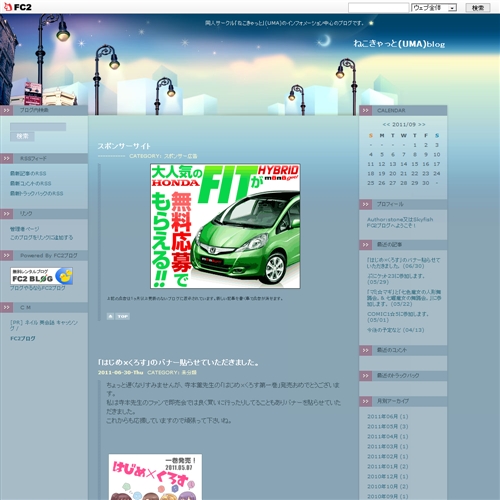Open recent article COMIC1☆5 (05/01)
The image size is (500, 500).
click(x=398, y=317)
